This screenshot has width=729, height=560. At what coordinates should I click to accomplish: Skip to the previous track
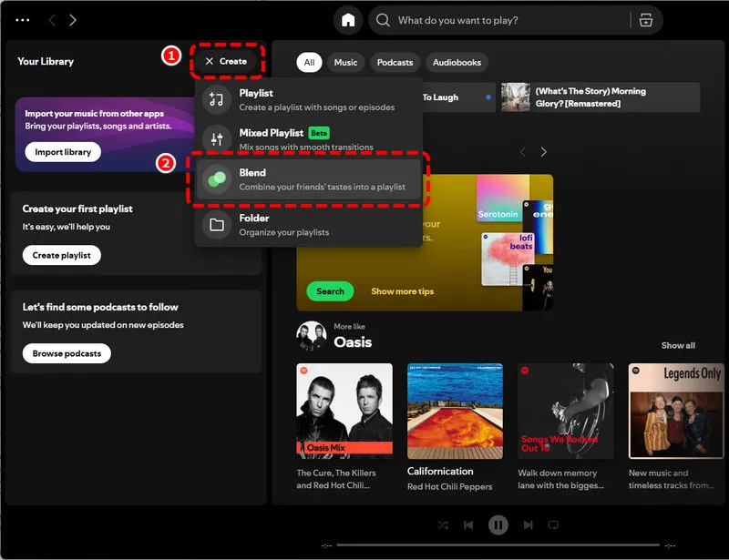coord(468,525)
